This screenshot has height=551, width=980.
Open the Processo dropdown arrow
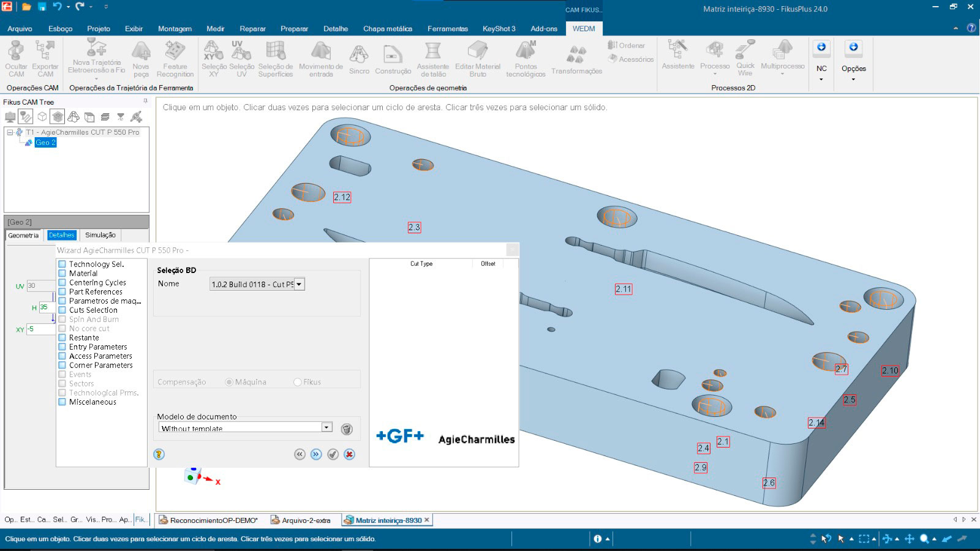point(715,74)
